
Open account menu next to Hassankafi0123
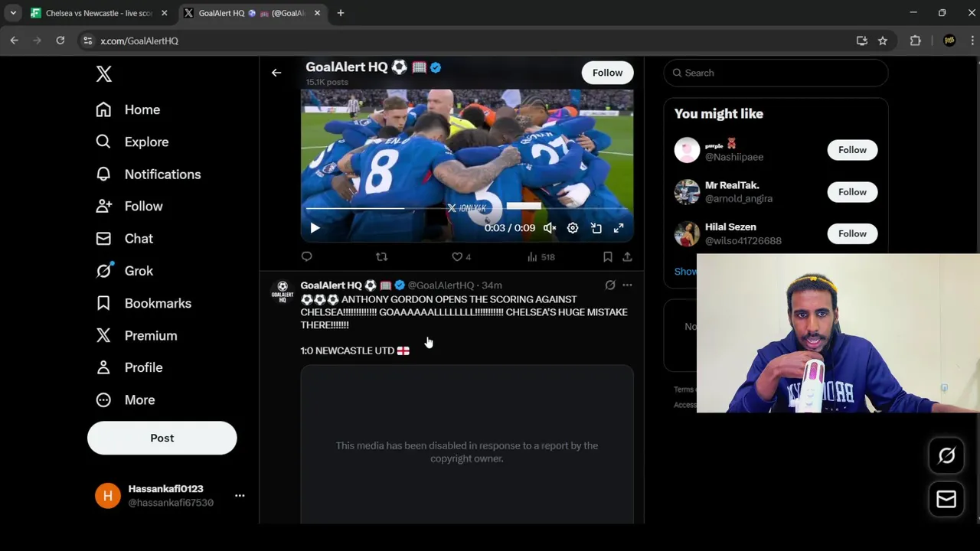[x=240, y=496]
